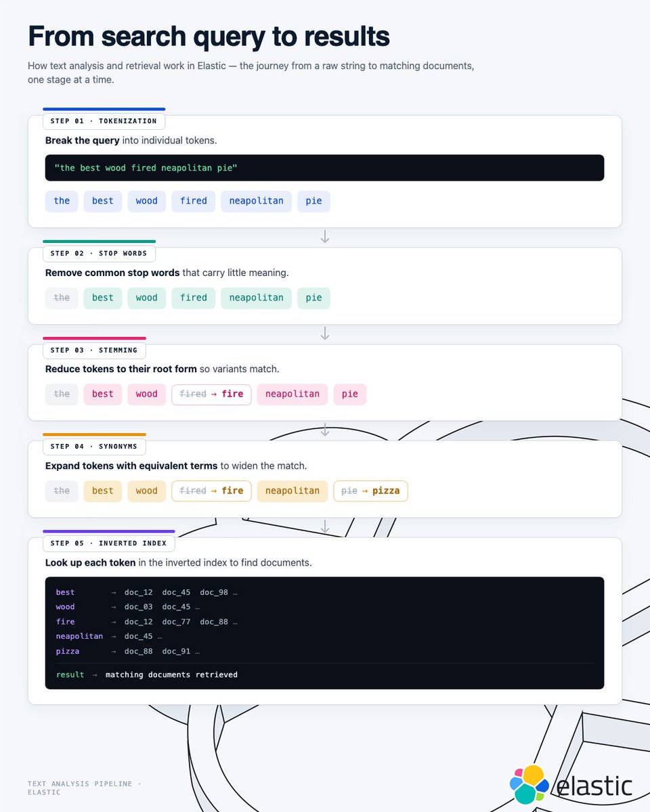Click the "STEP 04 · SYNONYMS" label
650x812 pixels.
[94, 447]
